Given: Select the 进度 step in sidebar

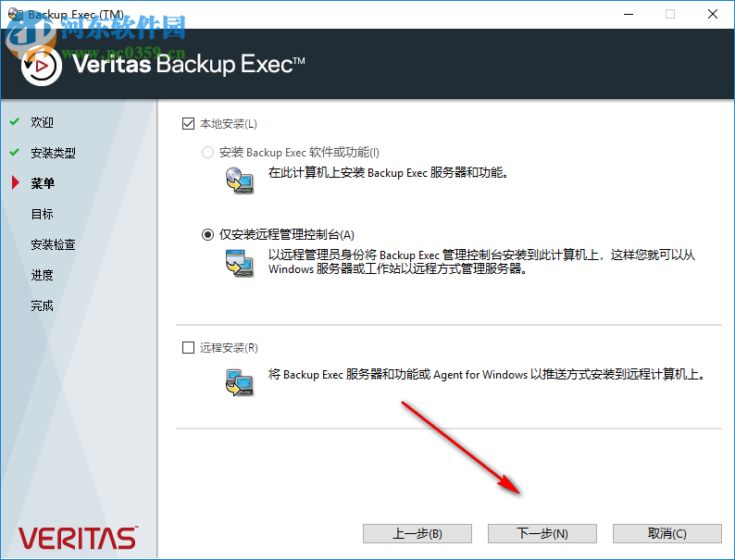Looking at the screenshot, I should click(43, 275).
